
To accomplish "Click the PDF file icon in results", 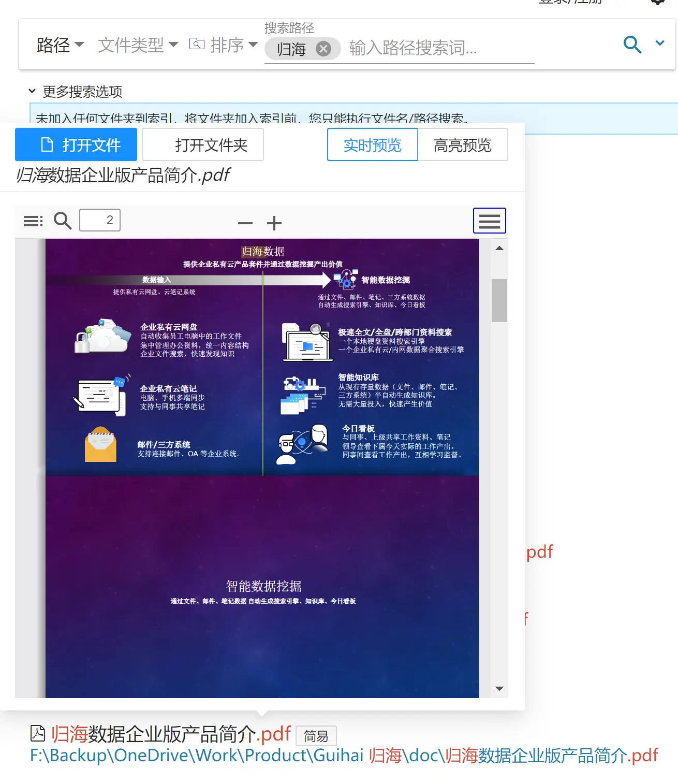I will (x=38, y=733).
